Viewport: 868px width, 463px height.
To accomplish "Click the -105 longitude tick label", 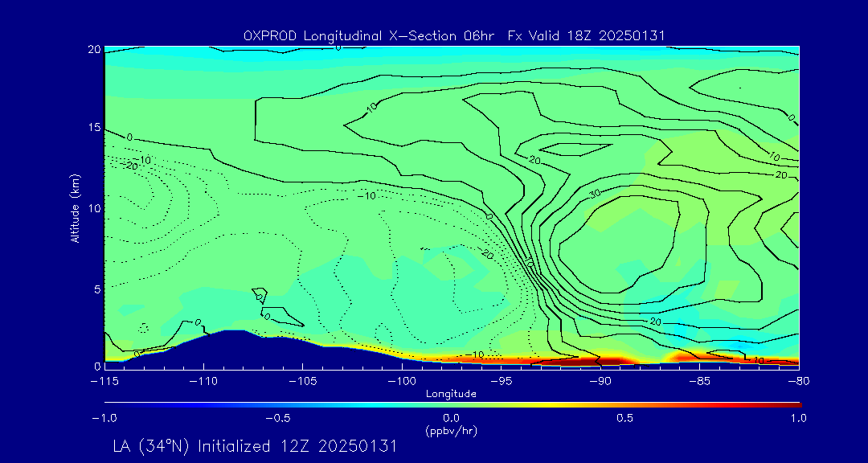I will [x=303, y=381].
